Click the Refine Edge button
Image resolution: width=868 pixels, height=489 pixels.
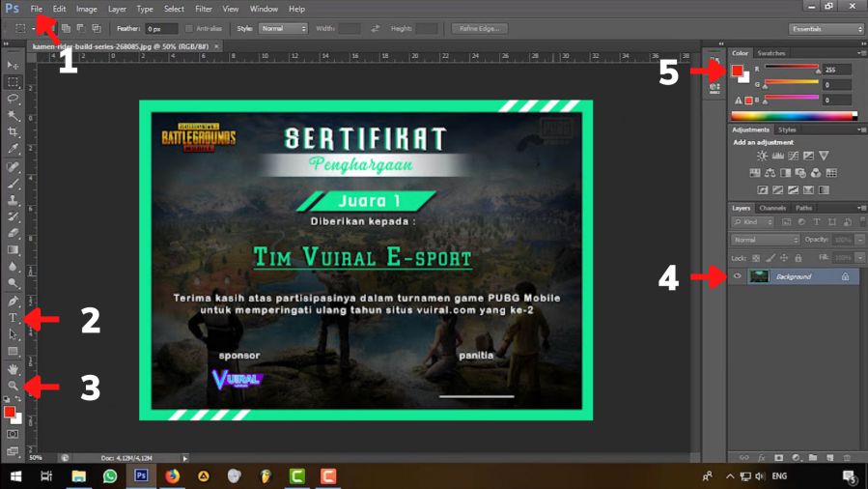point(480,28)
